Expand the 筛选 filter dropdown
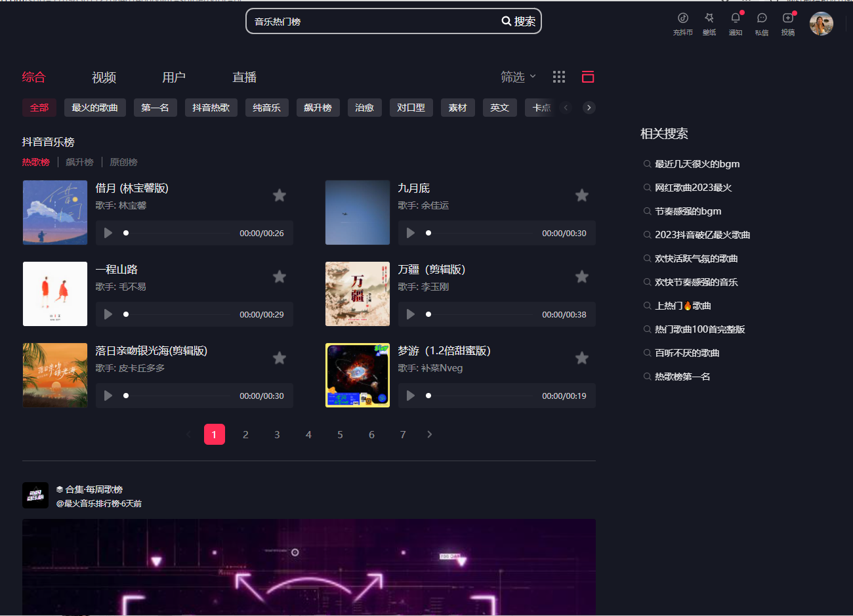Screen dimensions: 853x616 click(x=518, y=77)
